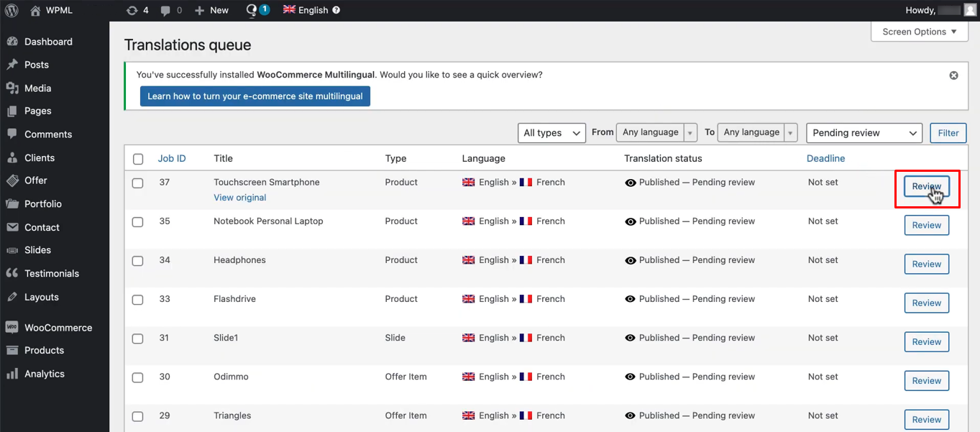The height and width of the screenshot is (432, 980).
Task: Open the Products menu in sidebar
Action: pos(44,350)
